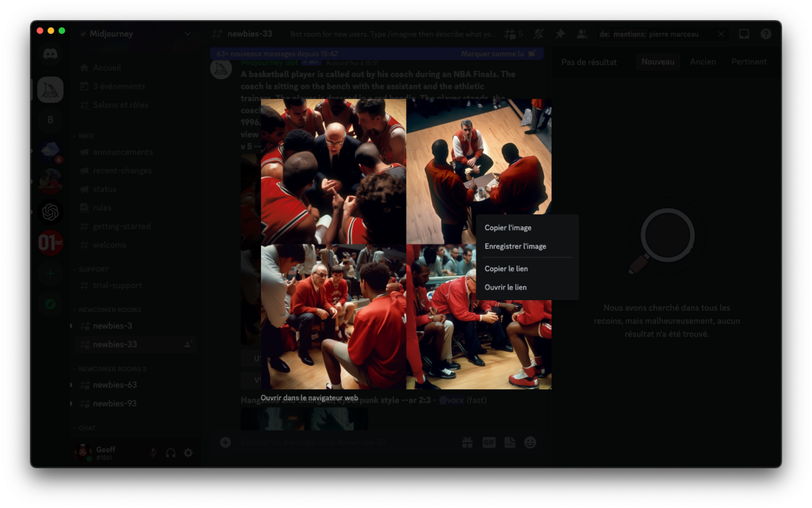Toggle the microphone mute button

click(x=153, y=453)
